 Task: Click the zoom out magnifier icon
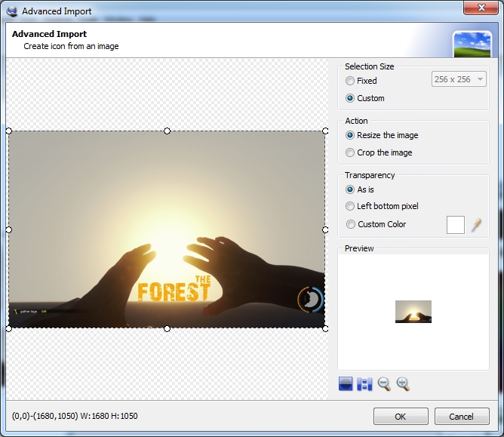(x=384, y=384)
